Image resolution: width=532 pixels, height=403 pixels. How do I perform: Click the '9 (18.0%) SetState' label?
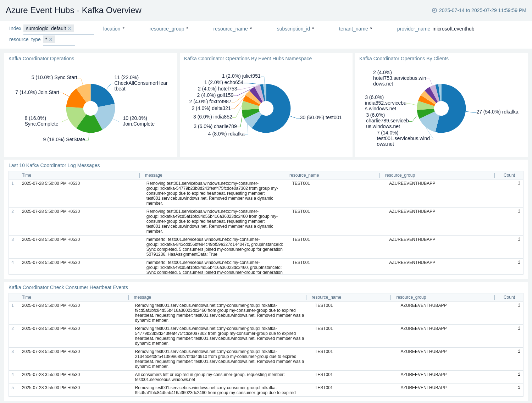click(x=64, y=139)
